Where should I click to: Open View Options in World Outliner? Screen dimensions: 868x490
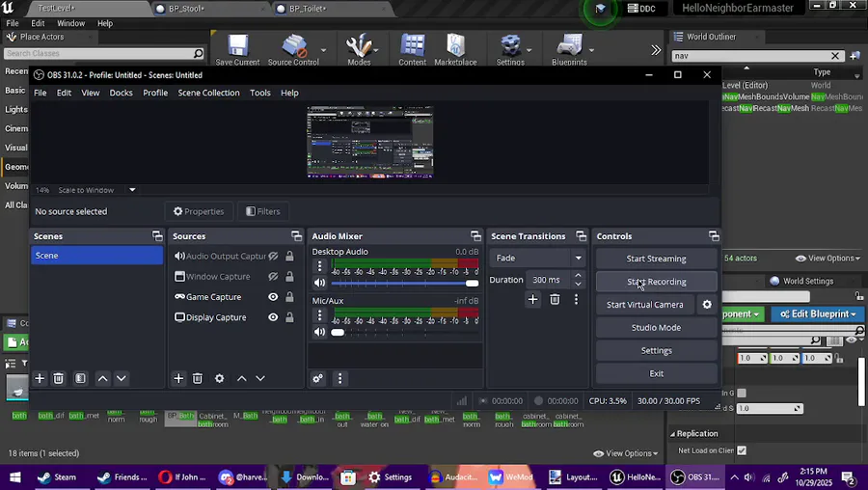tap(827, 259)
